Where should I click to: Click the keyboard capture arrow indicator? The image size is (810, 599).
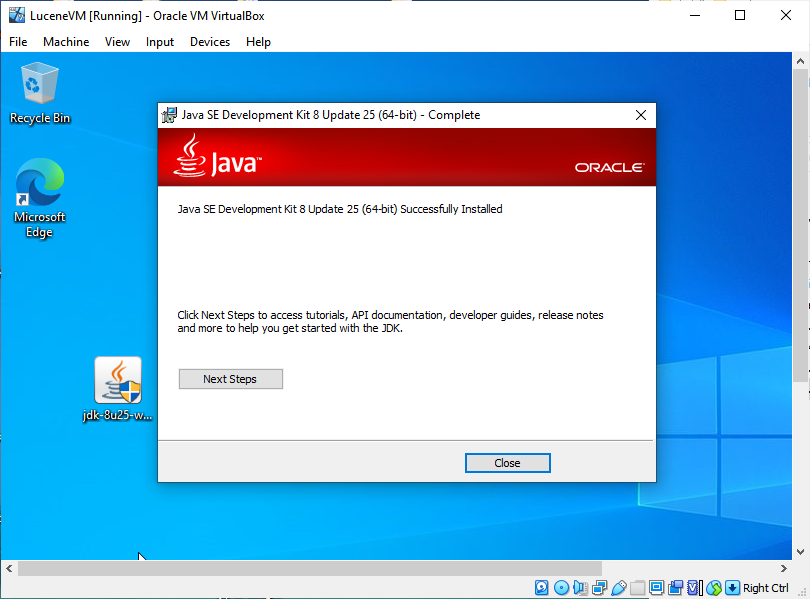click(x=732, y=588)
